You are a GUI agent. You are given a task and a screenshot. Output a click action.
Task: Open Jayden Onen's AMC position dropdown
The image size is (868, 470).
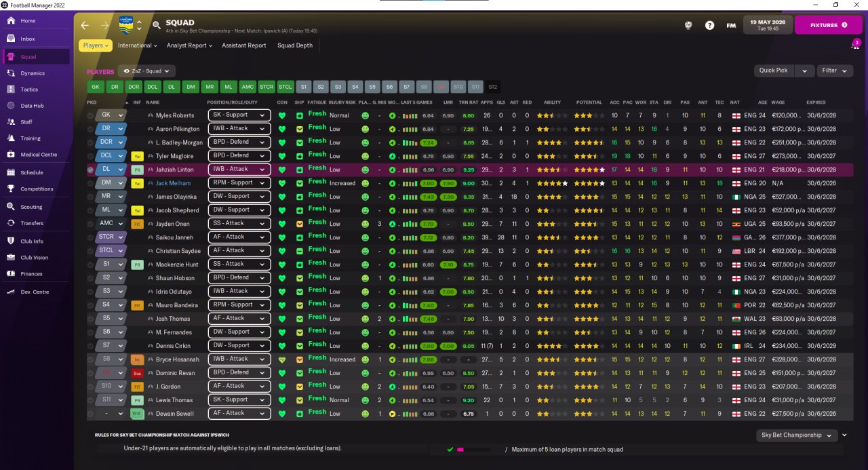(111, 224)
